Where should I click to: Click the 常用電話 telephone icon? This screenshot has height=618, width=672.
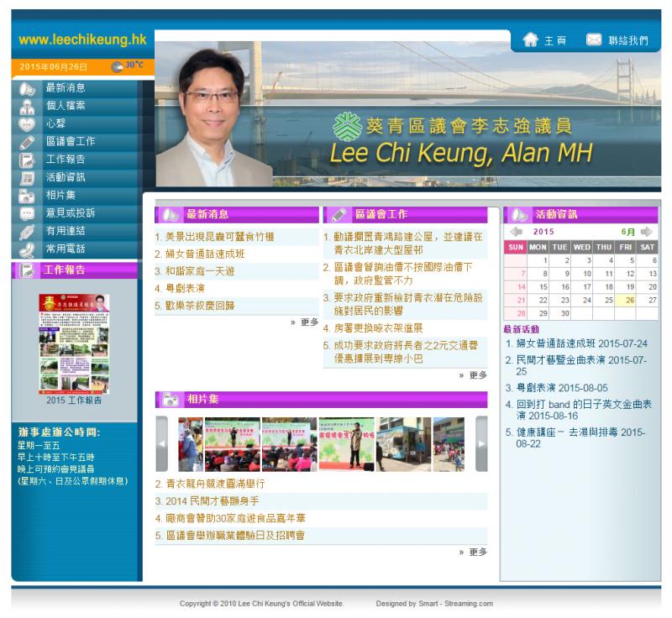pos(27,249)
